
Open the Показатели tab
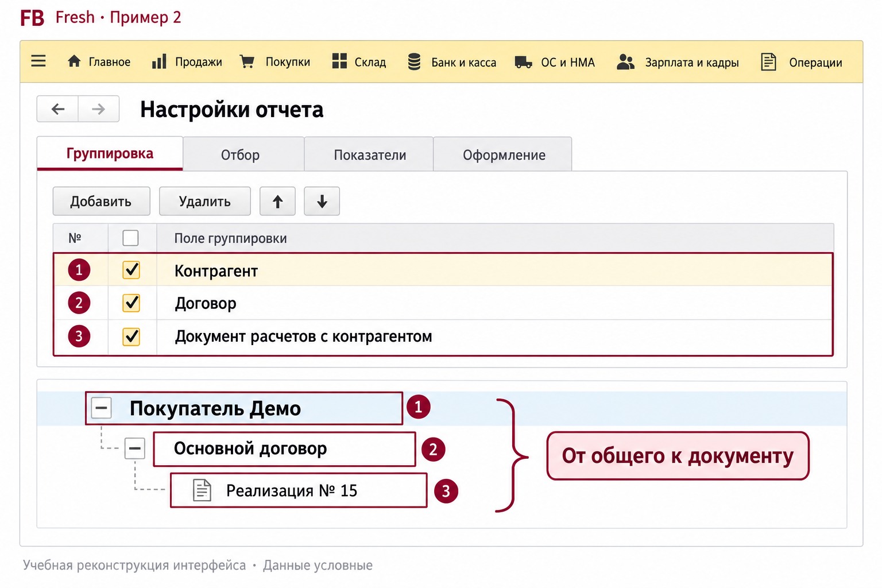pos(369,154)
